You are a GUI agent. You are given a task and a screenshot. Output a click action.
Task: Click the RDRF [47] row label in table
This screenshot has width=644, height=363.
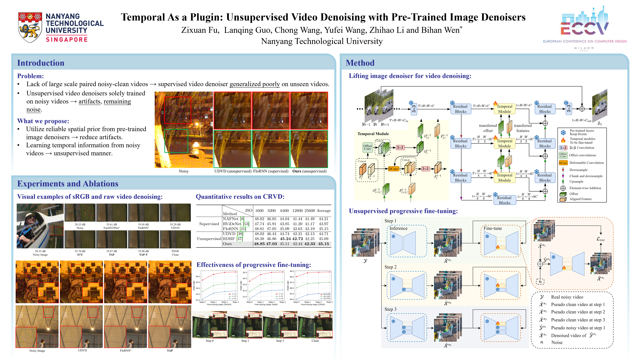[x=233, y=239]
